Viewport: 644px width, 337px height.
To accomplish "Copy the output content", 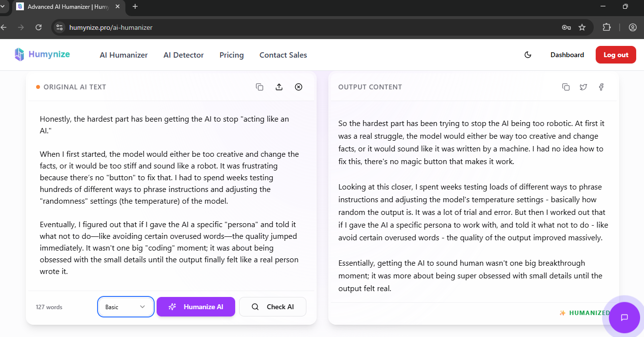I will [565, 86].
